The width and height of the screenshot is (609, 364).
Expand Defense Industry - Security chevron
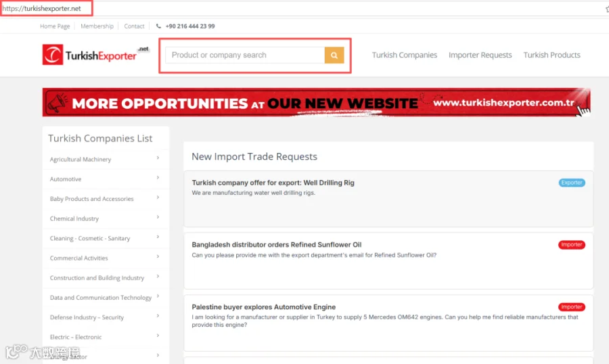158,316
